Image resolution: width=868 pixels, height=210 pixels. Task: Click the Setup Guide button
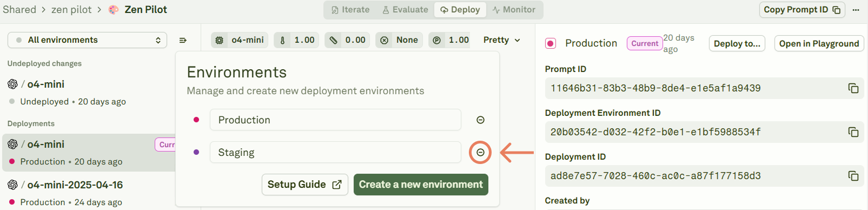click(305, 185)
